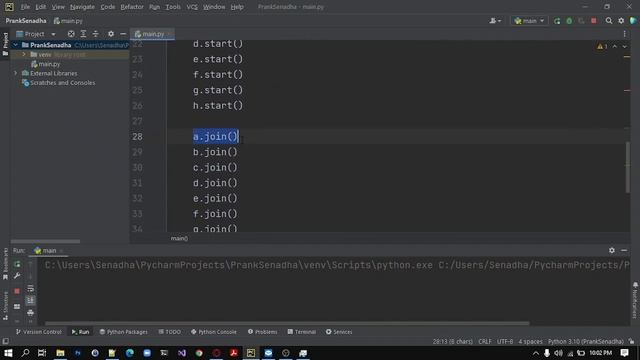Jump to previous highlighted error arrow

point(615,47)
